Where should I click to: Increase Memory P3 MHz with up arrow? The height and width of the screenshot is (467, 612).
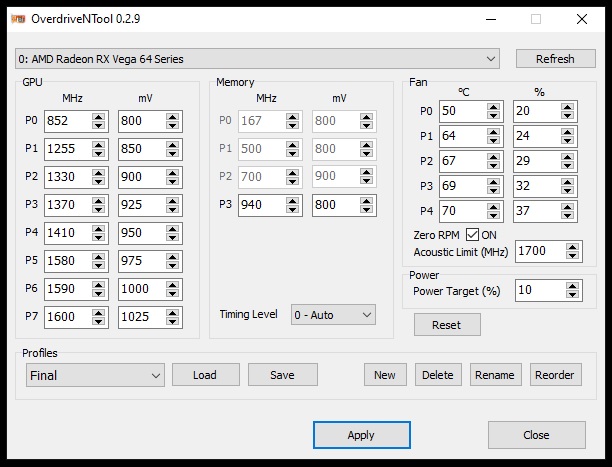click(292, 201)
